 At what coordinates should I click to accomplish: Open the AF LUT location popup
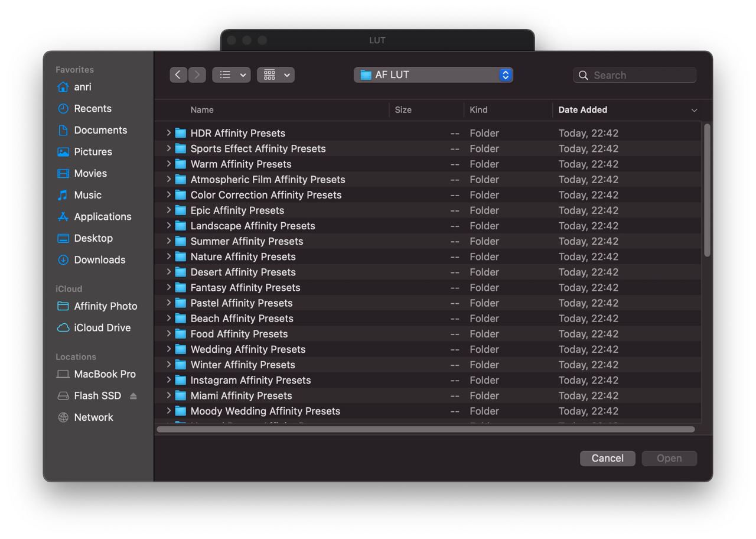[434, 75]
